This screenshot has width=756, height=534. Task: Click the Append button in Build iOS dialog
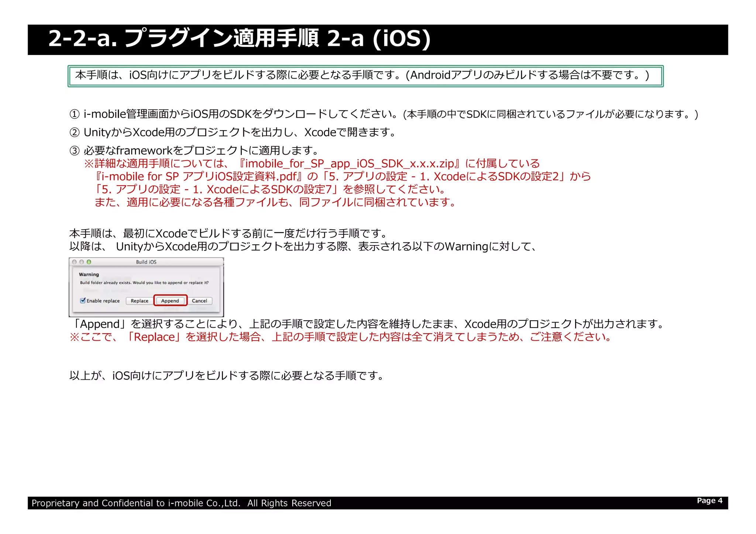pyautogui.click(x=170, y=300)
